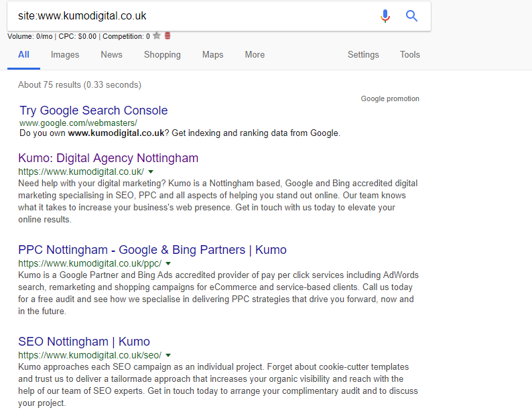Expand dropdown arrow beside kumodigital.co.uk/ homepage URL

(x=151, y=171)
